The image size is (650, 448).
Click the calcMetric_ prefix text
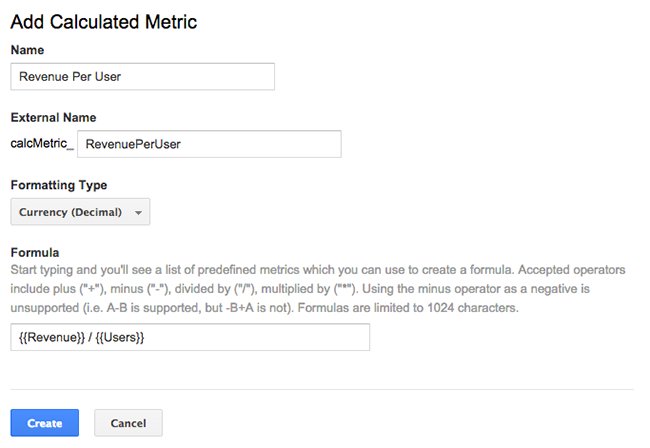(42, 144)
